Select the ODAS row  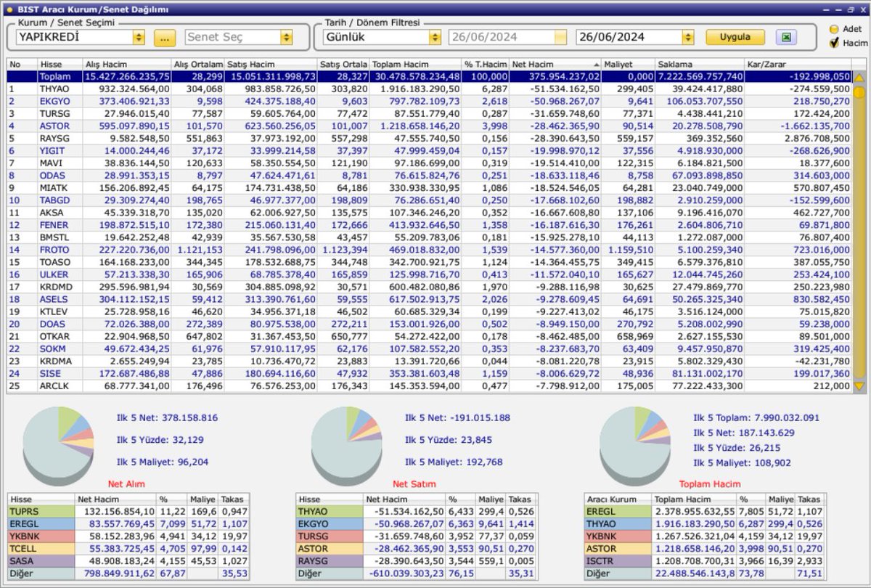click(x=429, y=175)
